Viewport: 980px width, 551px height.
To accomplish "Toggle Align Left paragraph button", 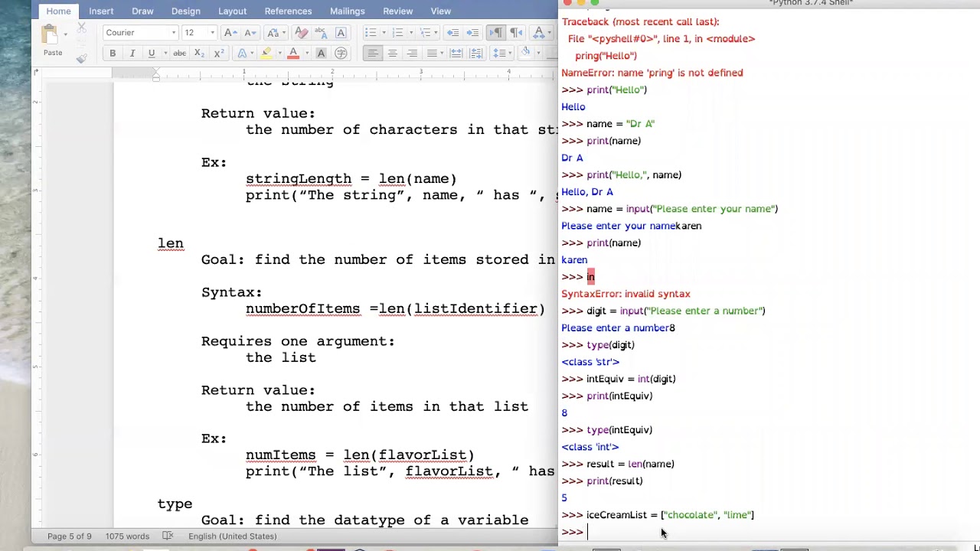I will (x=372, y=53).
